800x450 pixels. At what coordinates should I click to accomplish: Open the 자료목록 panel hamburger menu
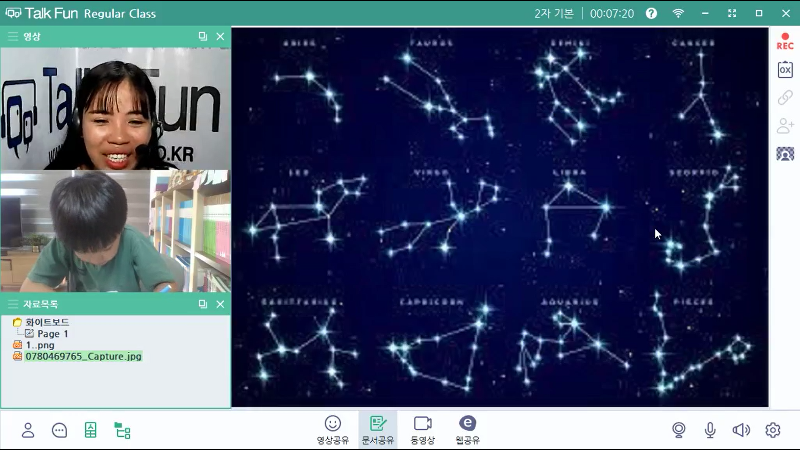(x=12, y=304)
